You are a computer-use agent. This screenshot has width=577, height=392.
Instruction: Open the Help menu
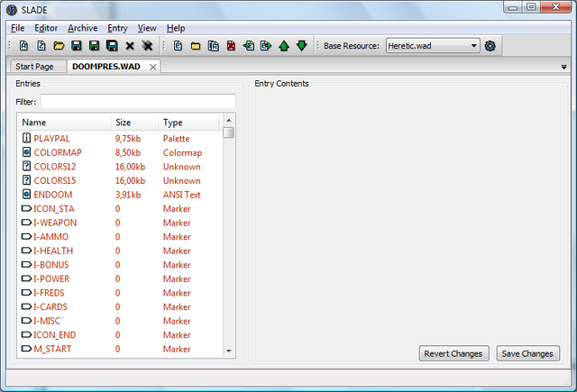176,28
